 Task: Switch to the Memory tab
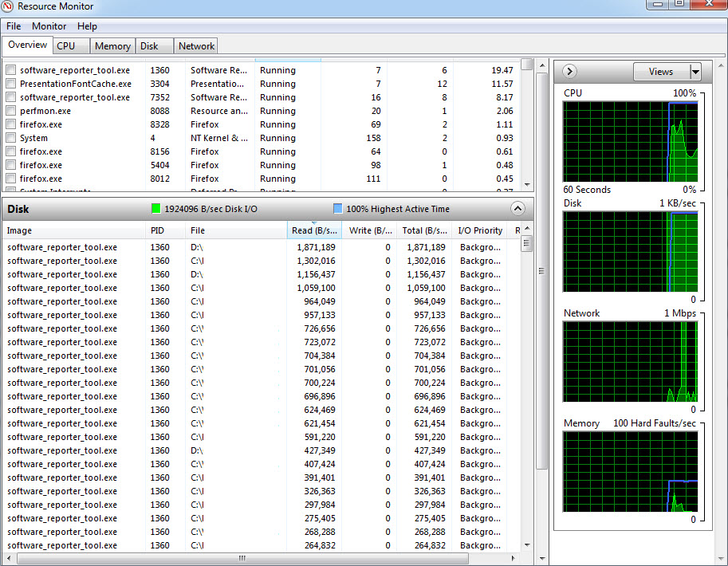[x=112, y=46]
